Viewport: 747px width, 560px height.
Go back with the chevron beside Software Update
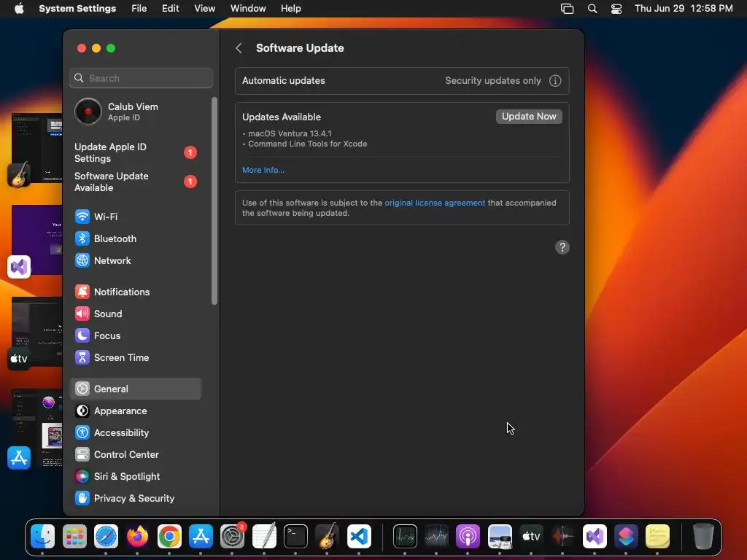[239, 48]
